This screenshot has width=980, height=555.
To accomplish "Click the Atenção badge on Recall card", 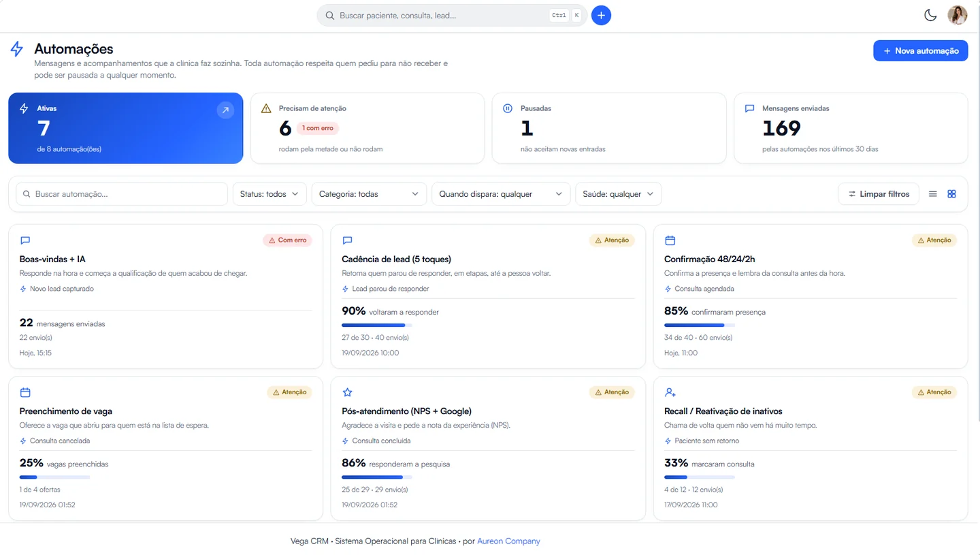I will (934, 392).
